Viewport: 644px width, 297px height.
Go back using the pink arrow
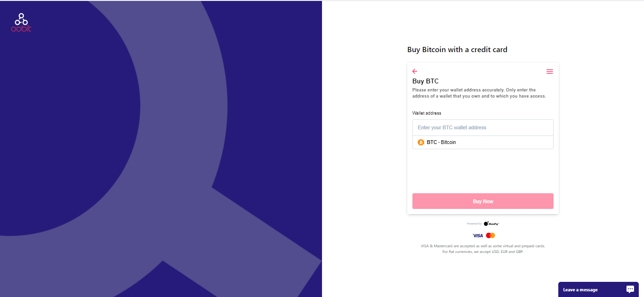coord(415,72)
